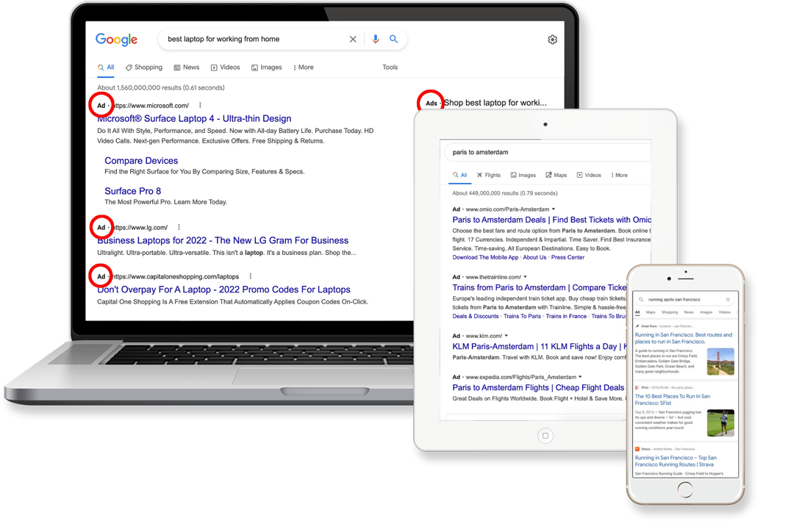This screenshot has height=532, width=794.
Task: Open the Maps tab on the tablet
Action: [x=556, y=175]
